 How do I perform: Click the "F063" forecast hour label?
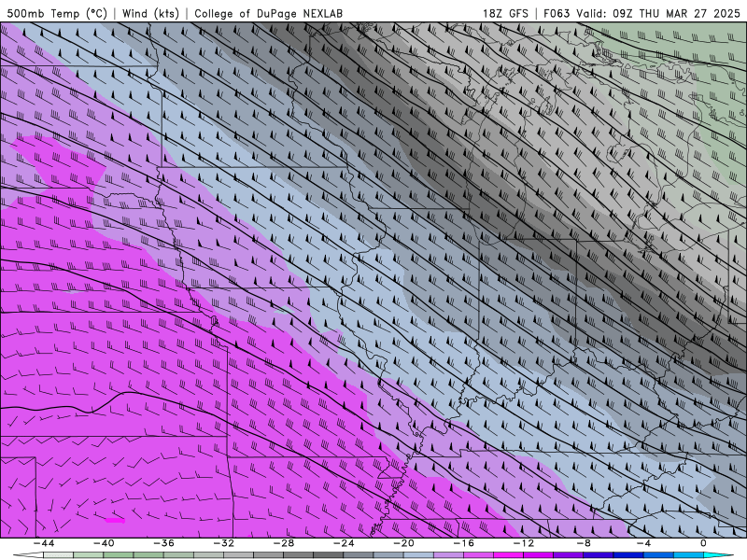557,13
